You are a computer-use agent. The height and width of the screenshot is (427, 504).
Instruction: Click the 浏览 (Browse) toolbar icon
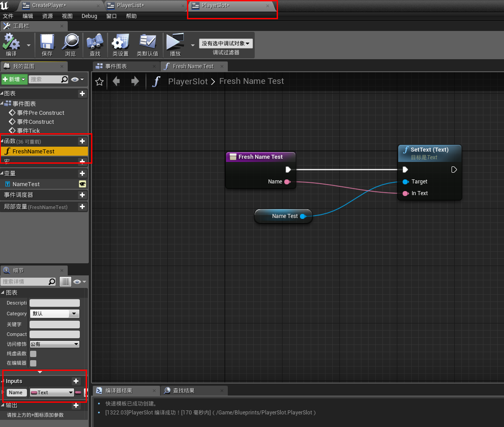coord(70,44)
